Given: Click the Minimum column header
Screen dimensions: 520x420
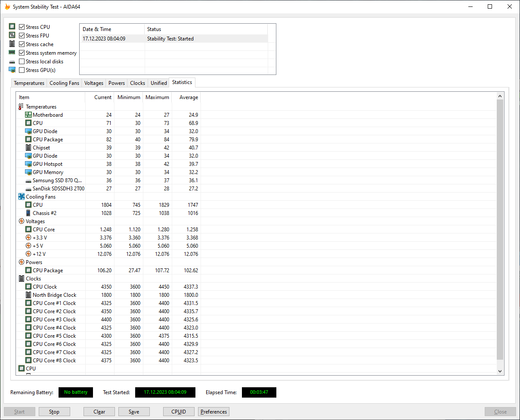Looking at the screenshot, I should pyautogui.click(x=129, y=97).
